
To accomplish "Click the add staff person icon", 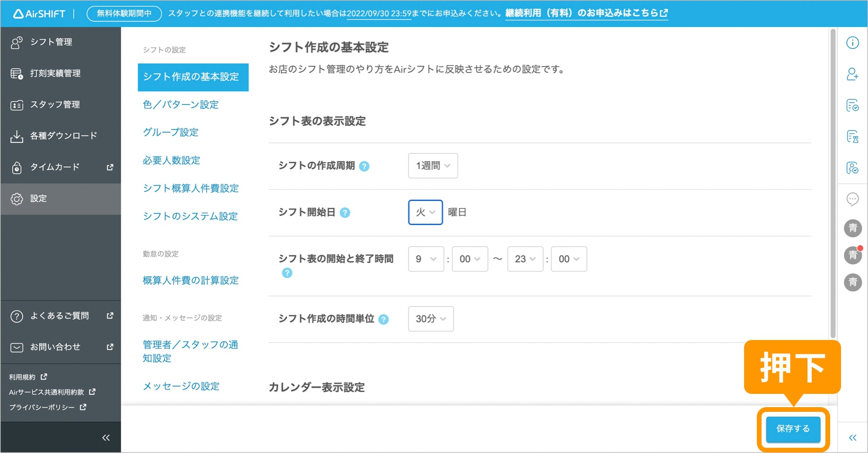I will 852,74.
